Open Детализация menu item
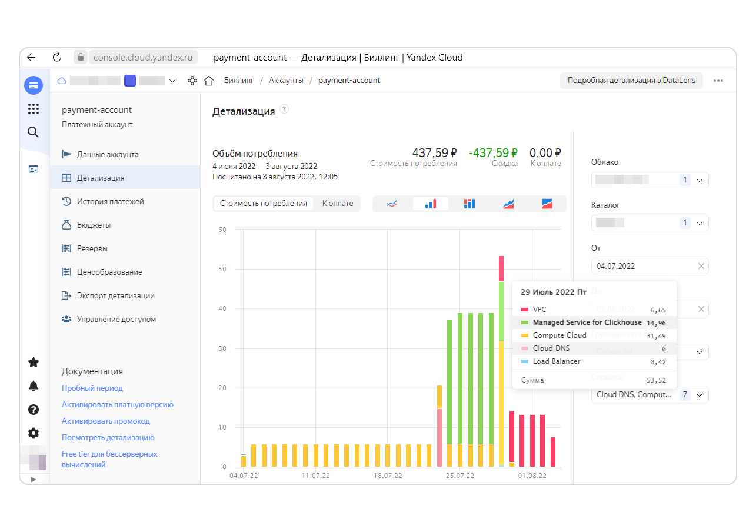This screenshot has width=756, height=532. coord(125,178)
